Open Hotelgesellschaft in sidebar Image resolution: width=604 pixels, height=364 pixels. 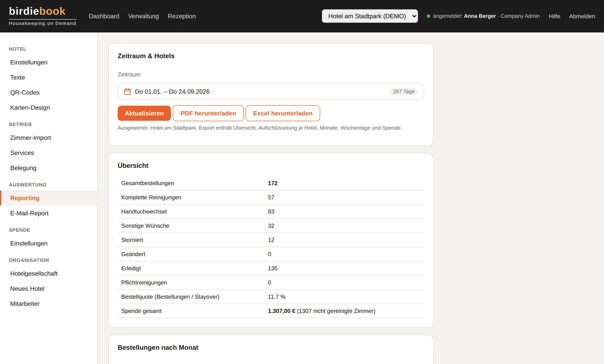[x=49, y=273]
